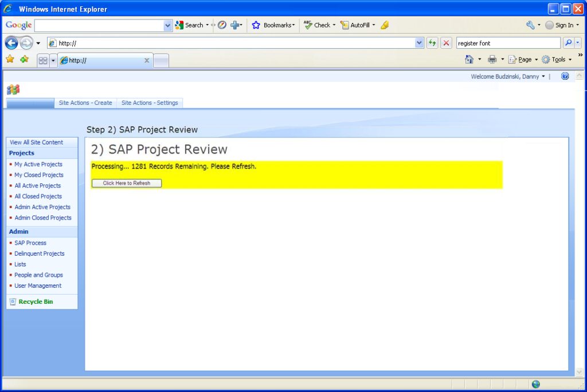Select View All Site Content

(36, 142)
